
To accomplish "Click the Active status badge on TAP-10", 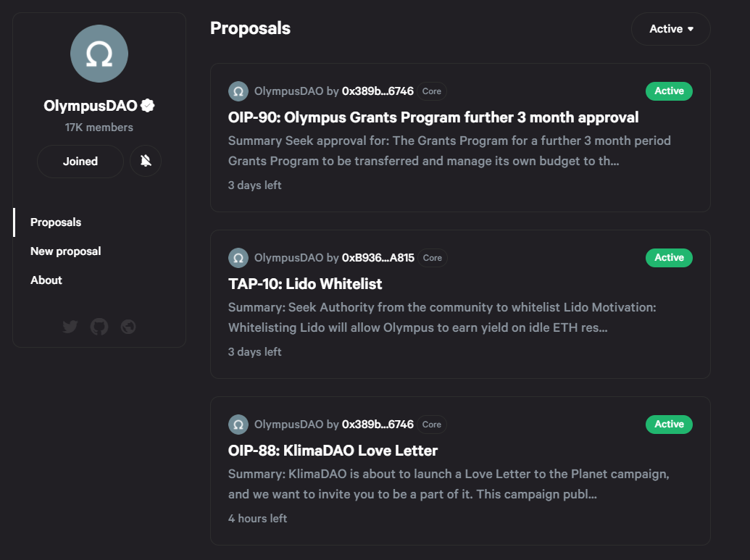I will 669,258.
